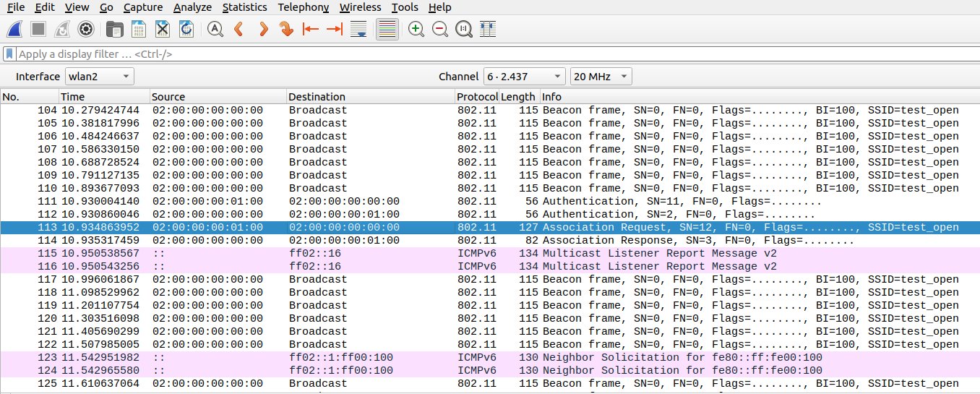Screen dimensions: 980x394
Task: Open capture options gear icon
Action: [x=86, y=29]
